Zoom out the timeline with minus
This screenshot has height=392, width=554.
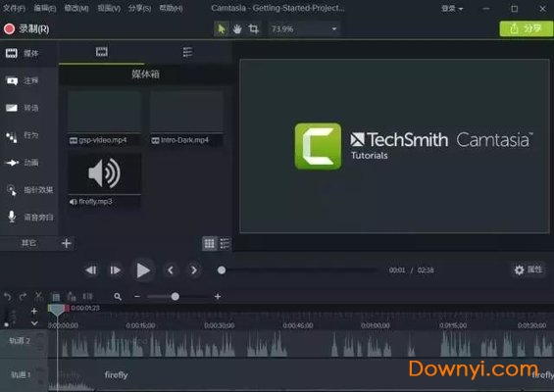(137, 297)
